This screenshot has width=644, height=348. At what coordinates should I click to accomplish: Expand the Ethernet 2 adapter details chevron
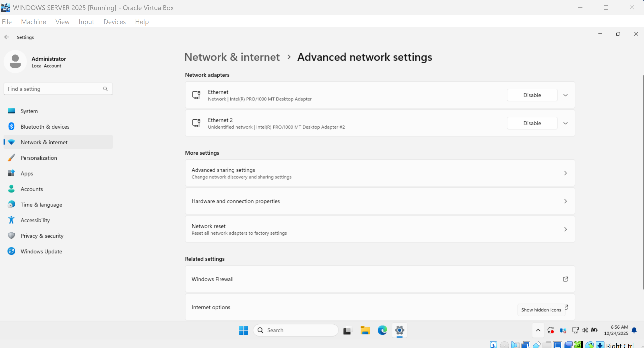pyautogui.click(x=565, y=123)
